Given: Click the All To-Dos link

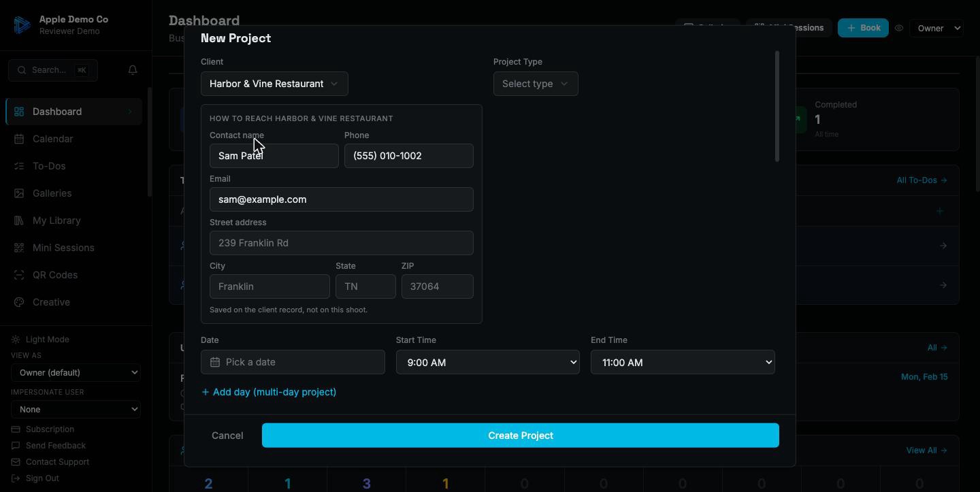Looking at the screenshot, I should point(921,180).
